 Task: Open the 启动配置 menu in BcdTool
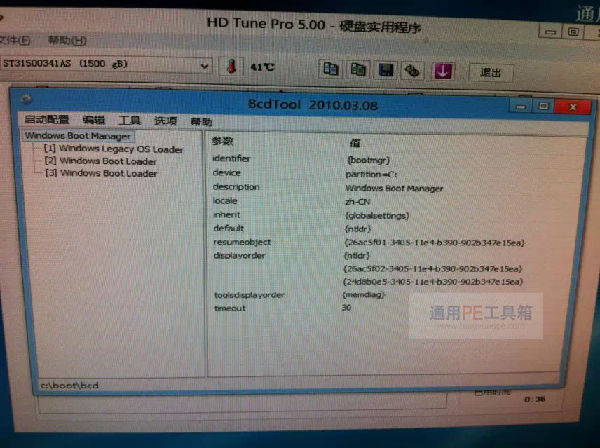tap(47, 119)
